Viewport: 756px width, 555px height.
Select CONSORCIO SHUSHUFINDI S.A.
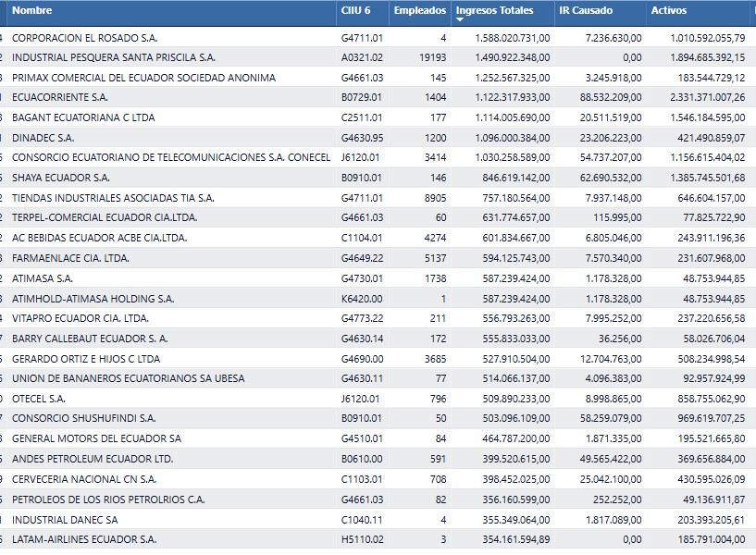84,418
